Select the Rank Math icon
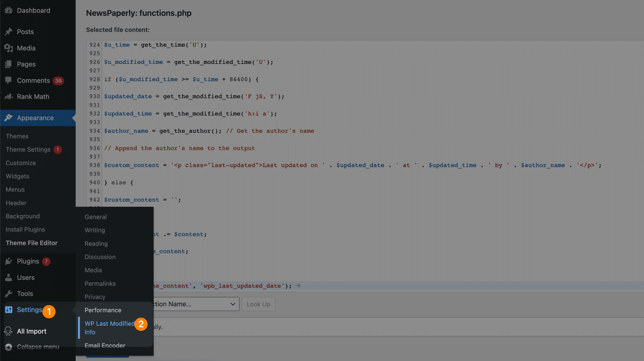 tap(9, 96)
